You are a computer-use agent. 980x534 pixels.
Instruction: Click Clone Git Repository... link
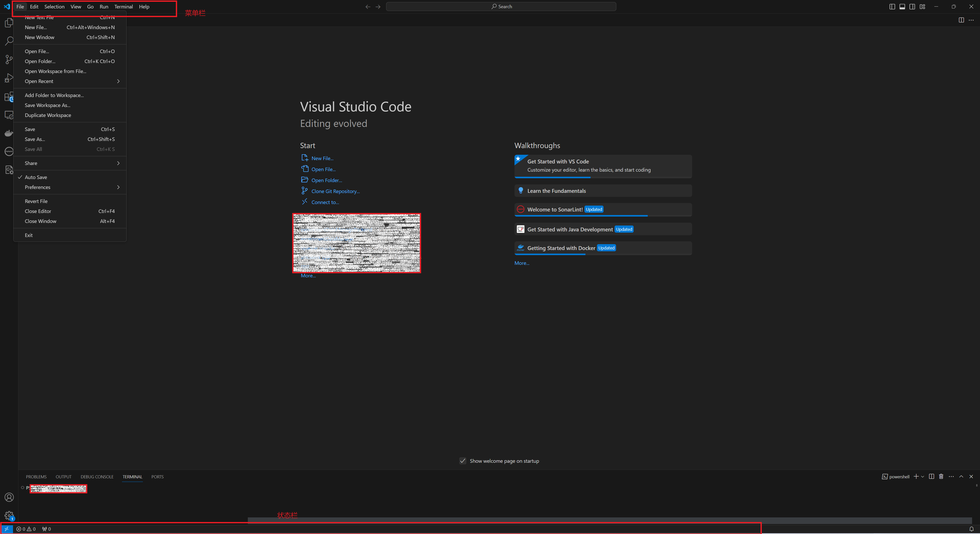[336, 192]
